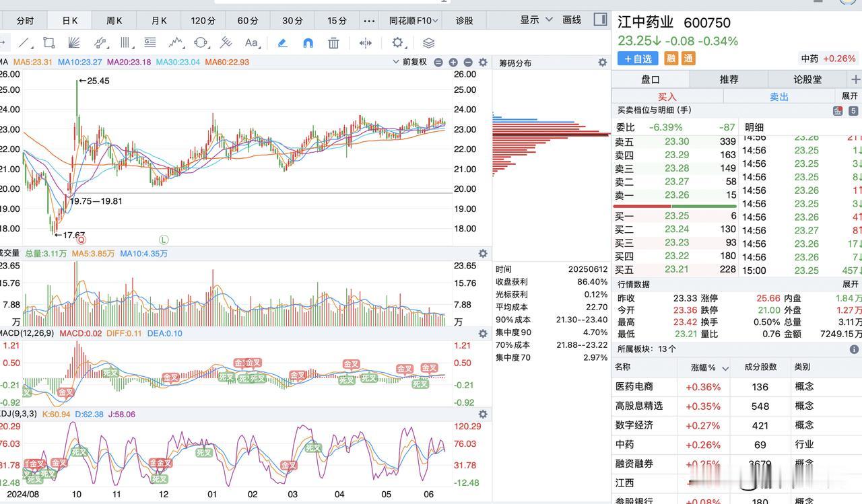Open the 论股堂 tab

(807, 79)
